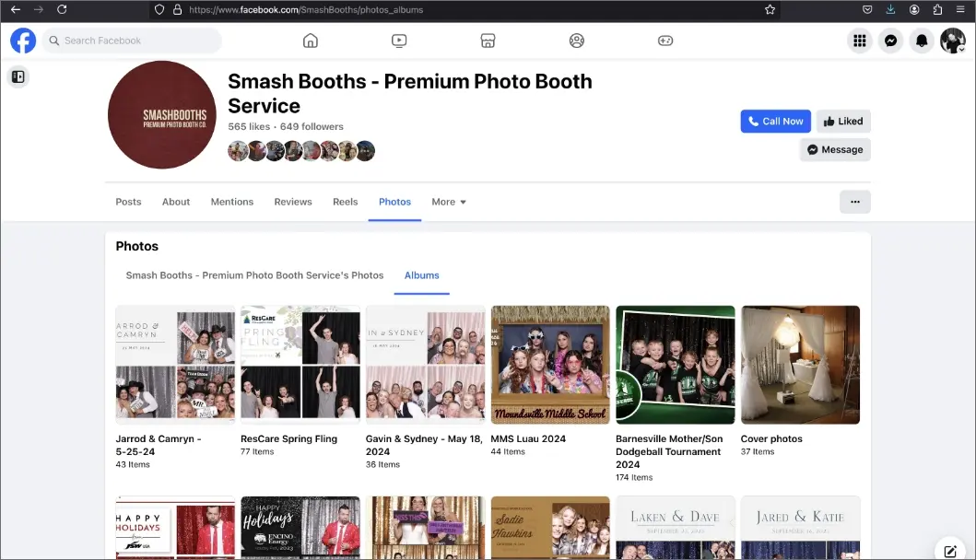Open the Facebook Video icon
The width and height of the screenshot is (976, 560).
[x=399, y=41]
